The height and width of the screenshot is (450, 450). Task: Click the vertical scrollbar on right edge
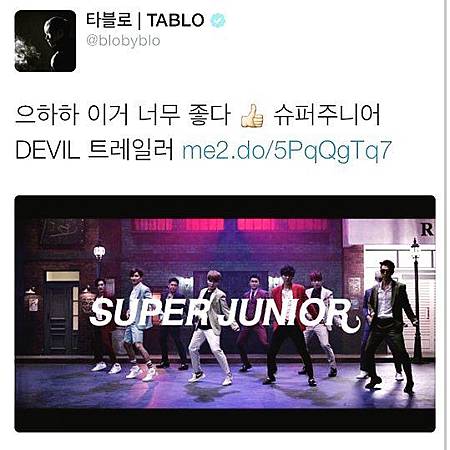[446, 225]
